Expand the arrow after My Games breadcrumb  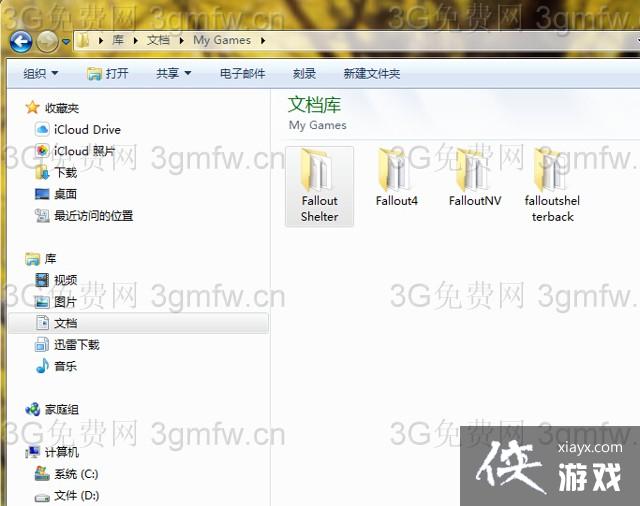click(x=263, y=40)
